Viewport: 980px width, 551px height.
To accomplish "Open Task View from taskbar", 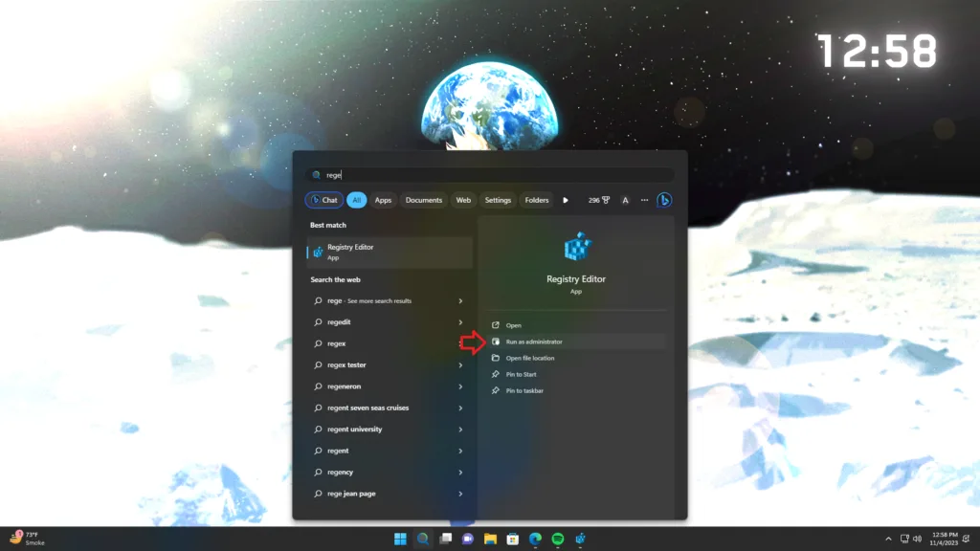I will point(445,539).
